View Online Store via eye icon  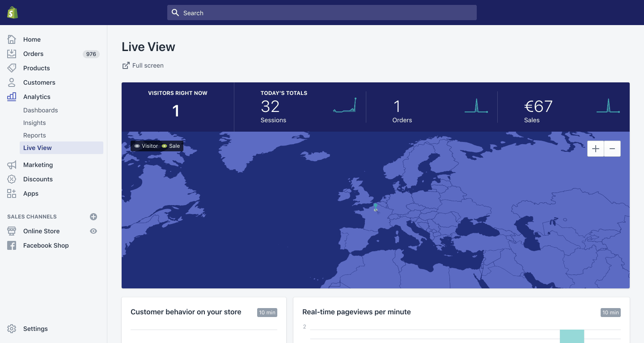point(93,231)
